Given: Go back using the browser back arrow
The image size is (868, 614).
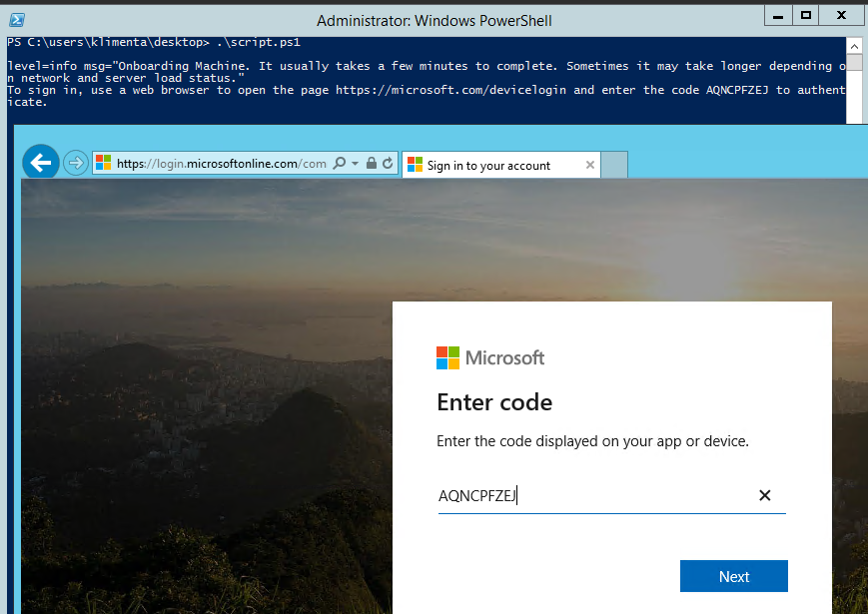Looking at the screenshot, I should click(x=41, y=163).
